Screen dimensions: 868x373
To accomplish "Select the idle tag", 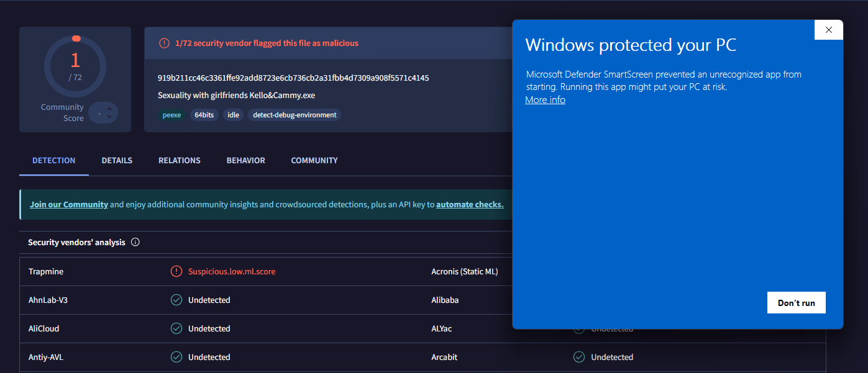I will [x=234, y=115].
